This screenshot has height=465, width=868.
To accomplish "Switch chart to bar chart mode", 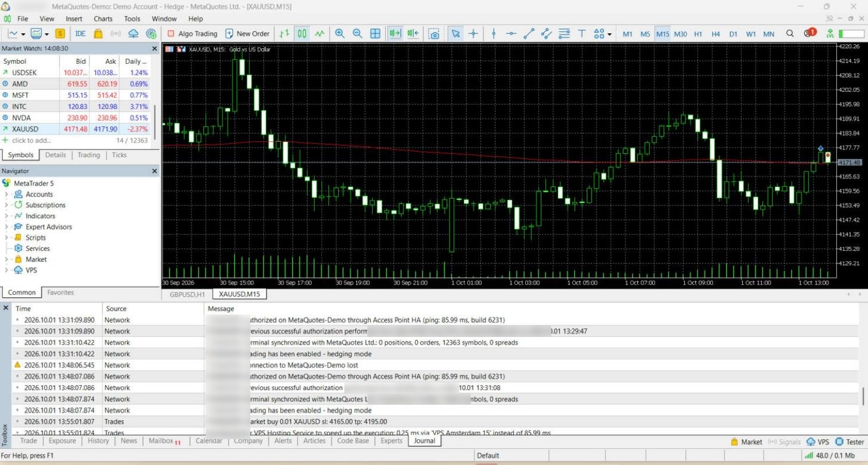I will pyautogui.click(x=284, y=33).
